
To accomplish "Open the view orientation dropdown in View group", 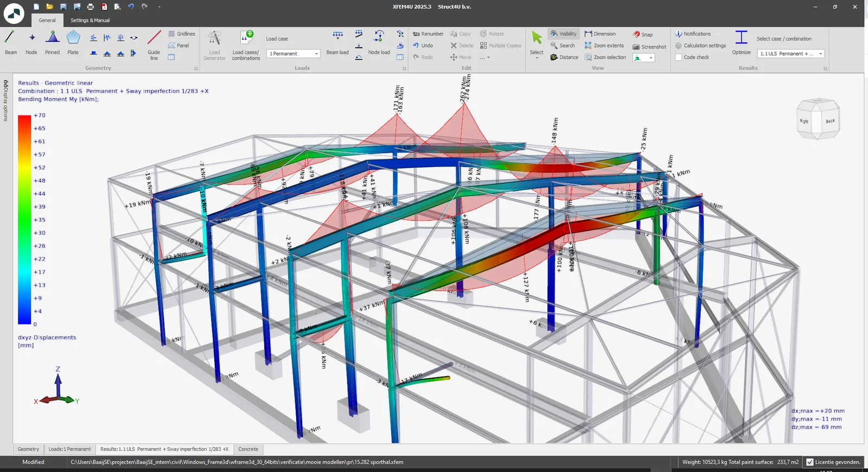I will tap(644, 58).
